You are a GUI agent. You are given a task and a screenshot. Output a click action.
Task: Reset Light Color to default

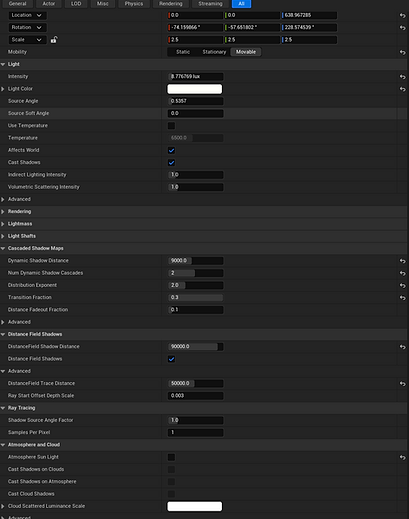coord(402,89)
